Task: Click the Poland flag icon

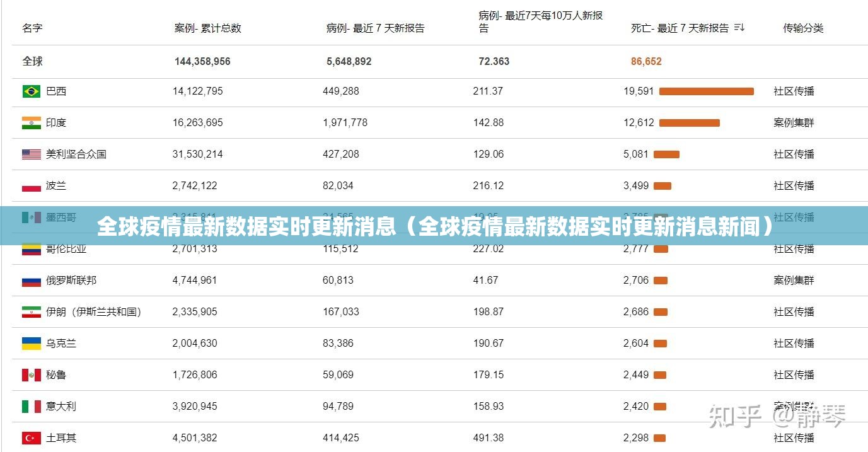Action: [x=32, y=186]
